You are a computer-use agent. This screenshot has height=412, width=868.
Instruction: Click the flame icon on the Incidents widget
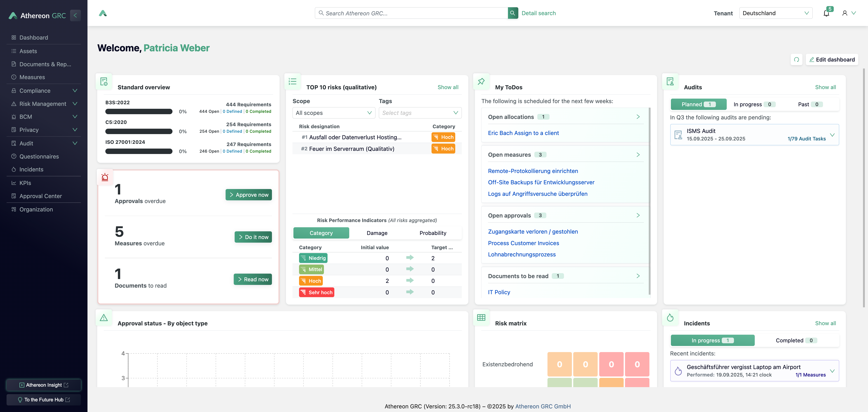point(670,318)
